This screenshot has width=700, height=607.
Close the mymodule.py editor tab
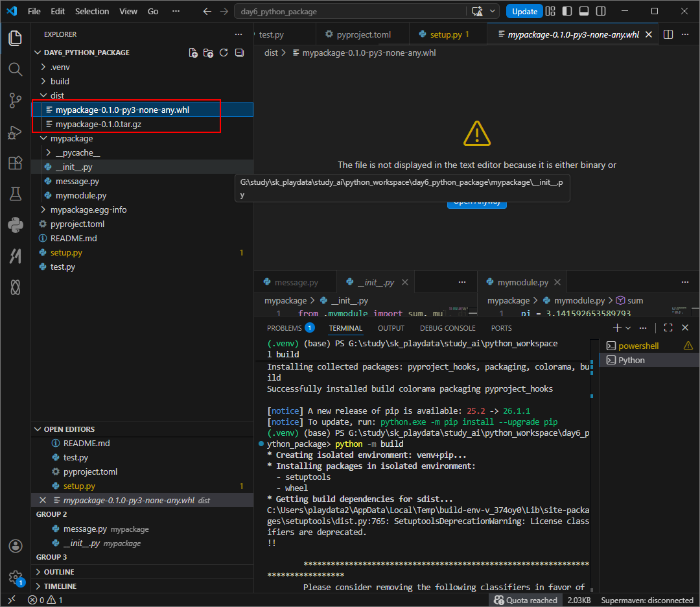[557, 282]
